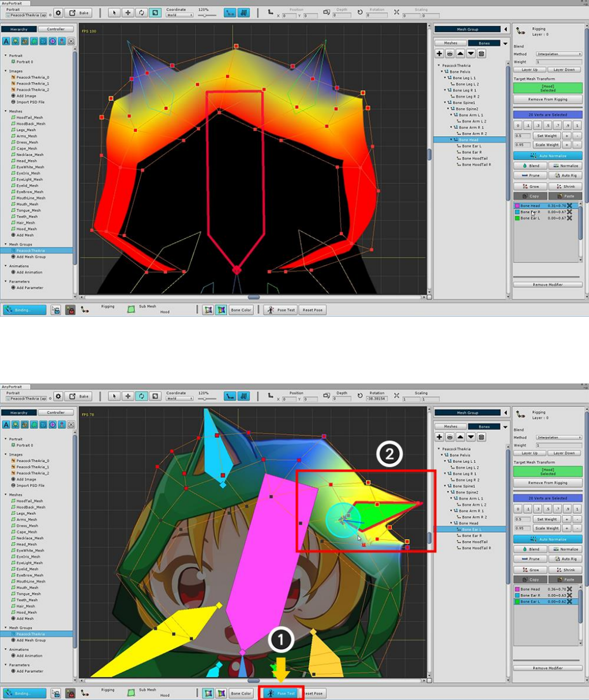This screenshot has width=589, height=700.
Task: Bottom screenshot: click Add Animation in Hierarchy
Action: (27, 656)
